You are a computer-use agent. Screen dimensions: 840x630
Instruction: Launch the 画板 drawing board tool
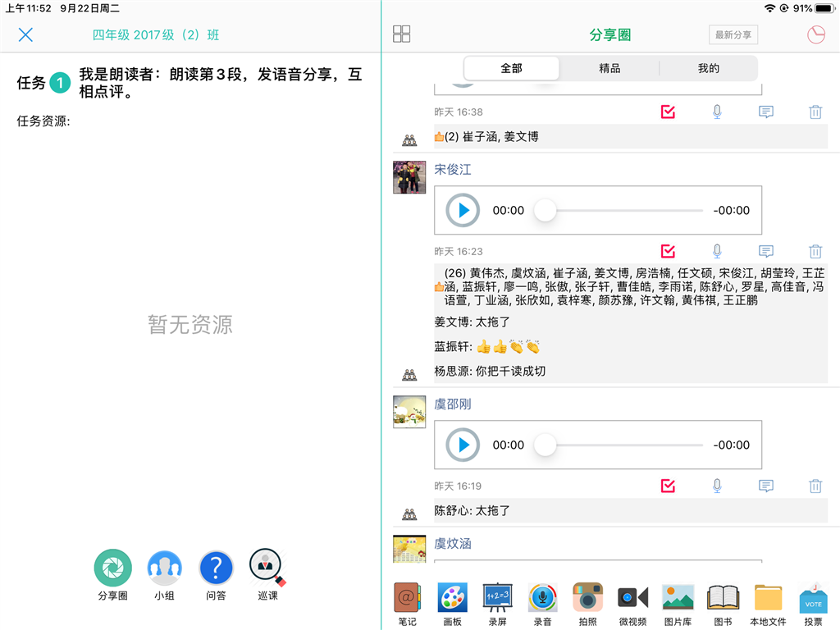pos(452,598)
